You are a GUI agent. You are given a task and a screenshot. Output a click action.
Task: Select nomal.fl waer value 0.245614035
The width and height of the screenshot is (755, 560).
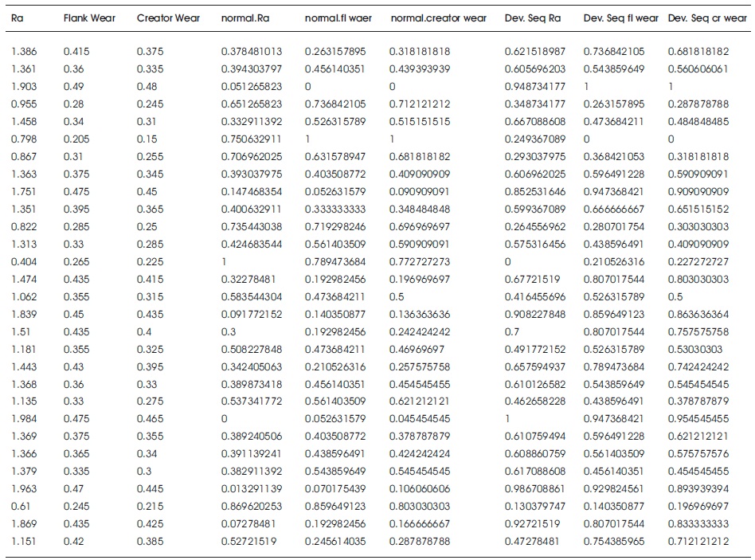click(335, 541)
